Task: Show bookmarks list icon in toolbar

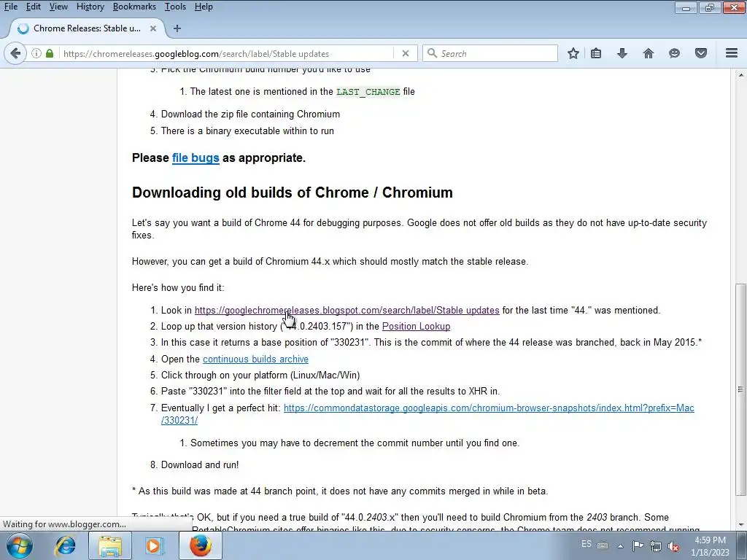Action: [596, 53]
